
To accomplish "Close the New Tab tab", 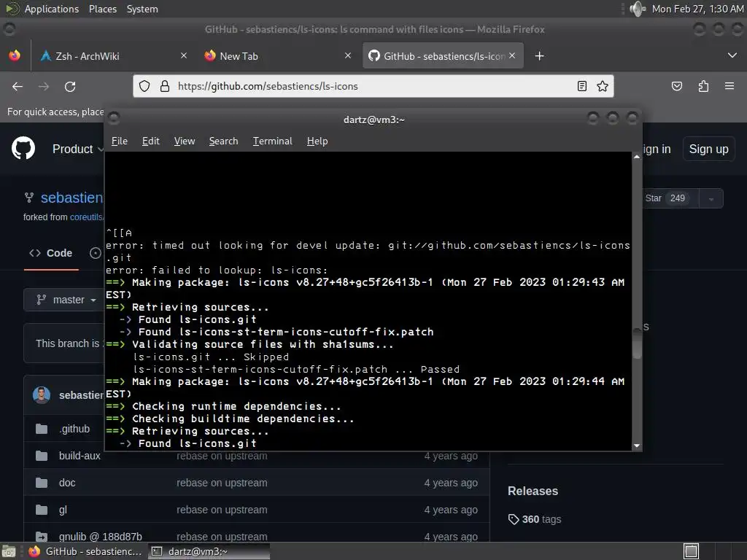I will 348,55.
